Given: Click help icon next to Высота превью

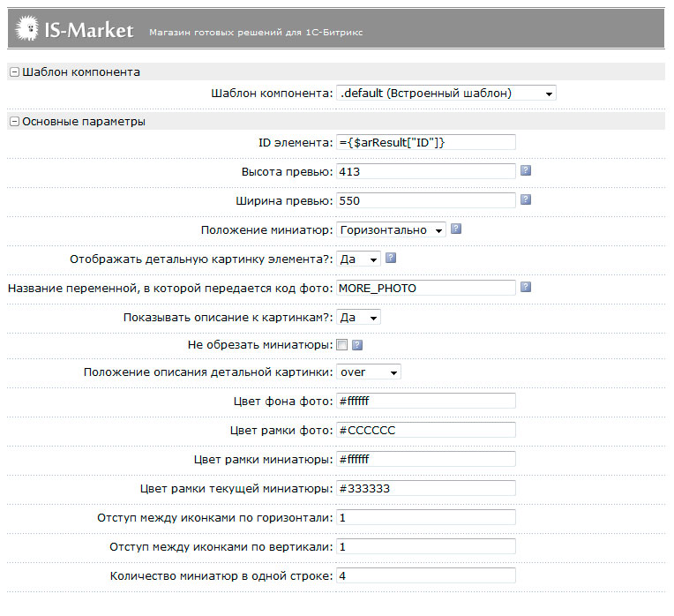Looking at the screenshot, I should tap(526, 171).
